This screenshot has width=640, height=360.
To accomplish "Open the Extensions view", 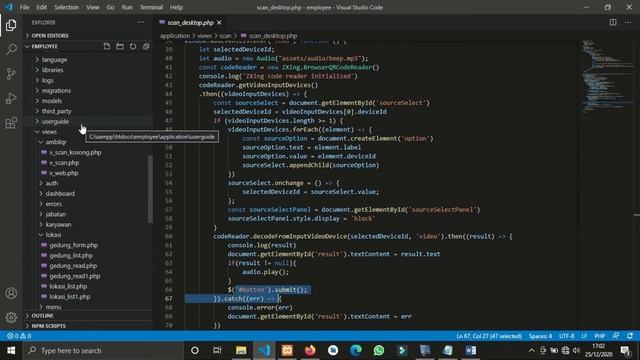I will 11,122.
